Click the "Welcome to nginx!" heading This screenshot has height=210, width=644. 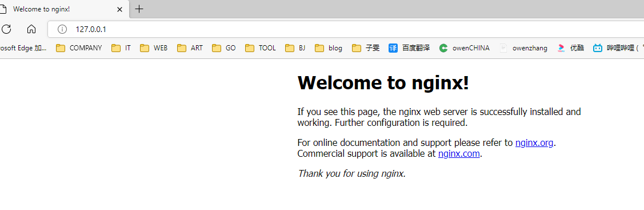(383, 83)
